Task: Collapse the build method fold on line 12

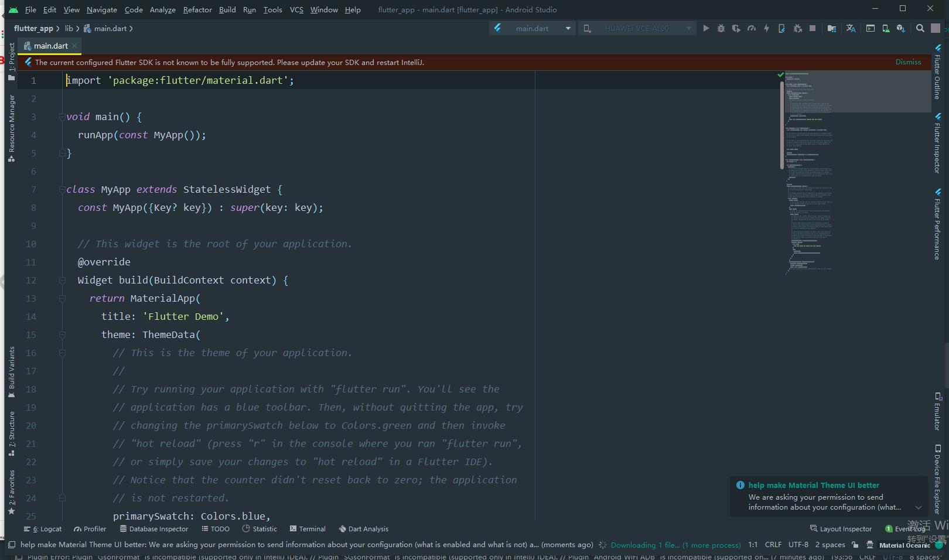Action: point(62,280)
